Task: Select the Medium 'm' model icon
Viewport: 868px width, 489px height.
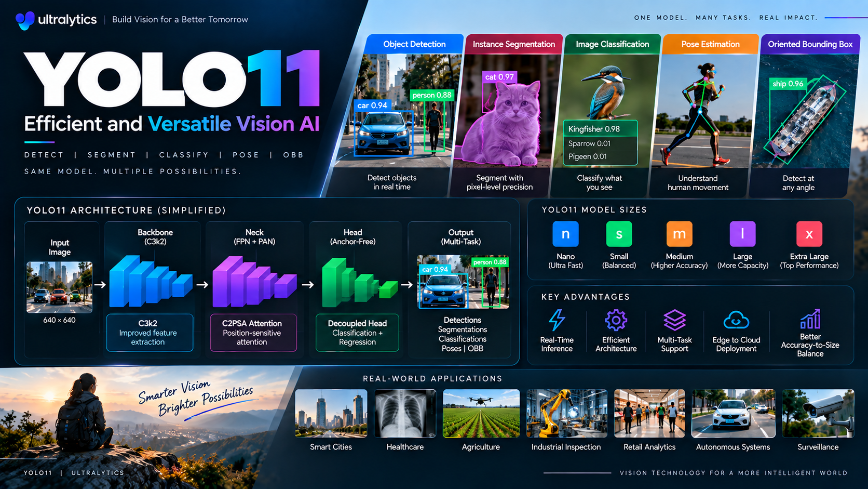Action: click(x=679, y=234)
